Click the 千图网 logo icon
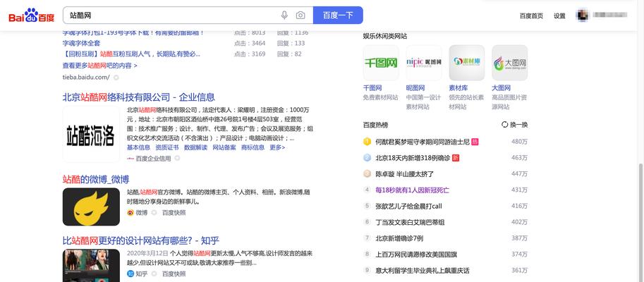 (x=381, y=63)
